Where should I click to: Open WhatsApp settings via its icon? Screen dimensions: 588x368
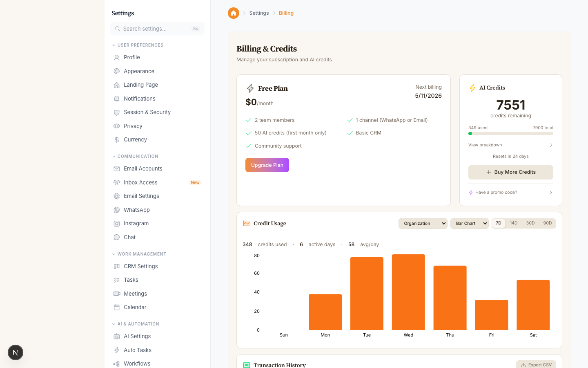point(117,210)
